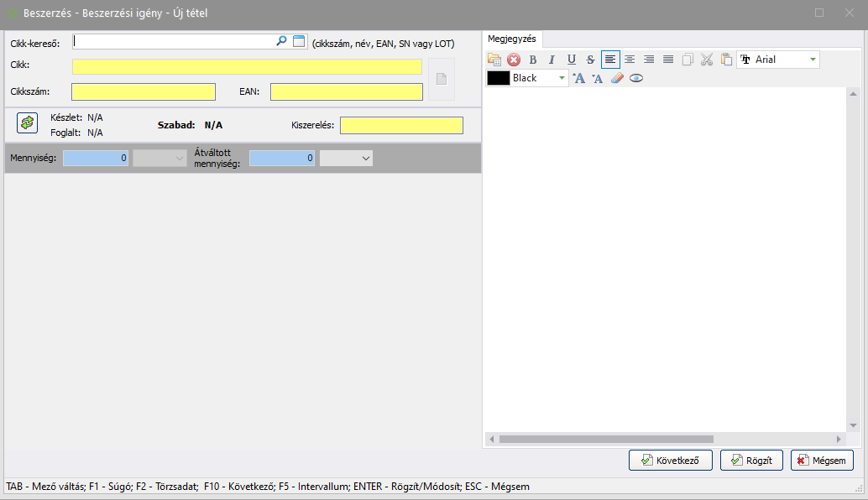Click the black color swatch
Viewport: 868px width, 500px height.
pos(499,78)
